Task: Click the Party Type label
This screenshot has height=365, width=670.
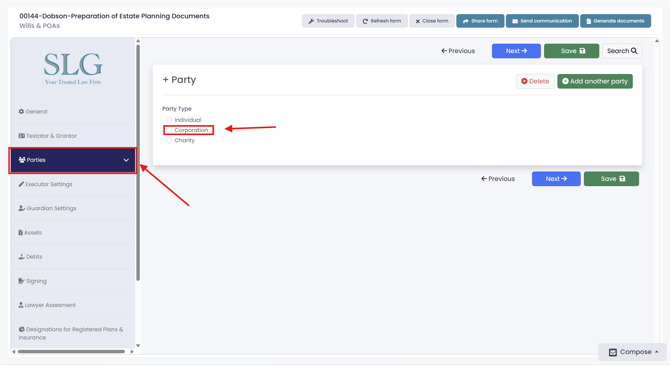Action: [x=177, y=109]
